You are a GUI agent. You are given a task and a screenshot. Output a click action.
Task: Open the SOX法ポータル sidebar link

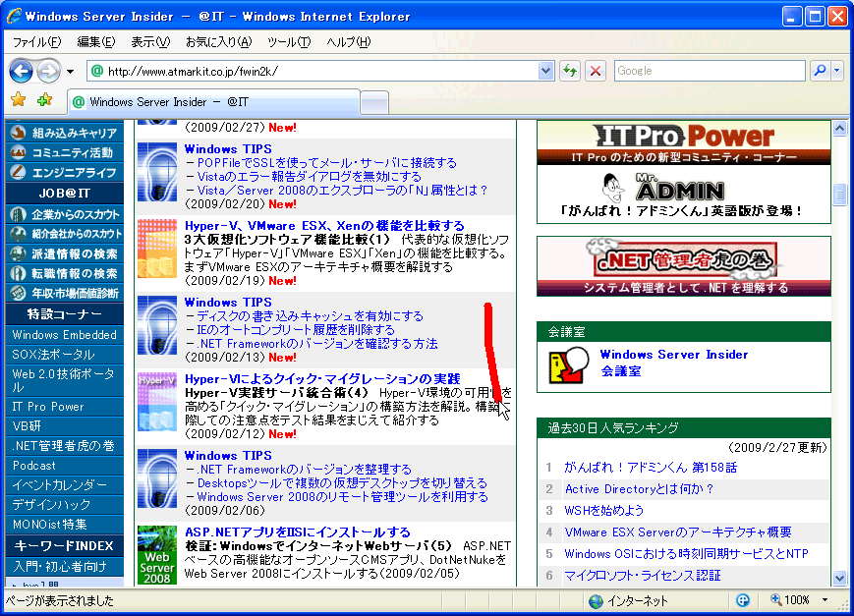[53, 355]
